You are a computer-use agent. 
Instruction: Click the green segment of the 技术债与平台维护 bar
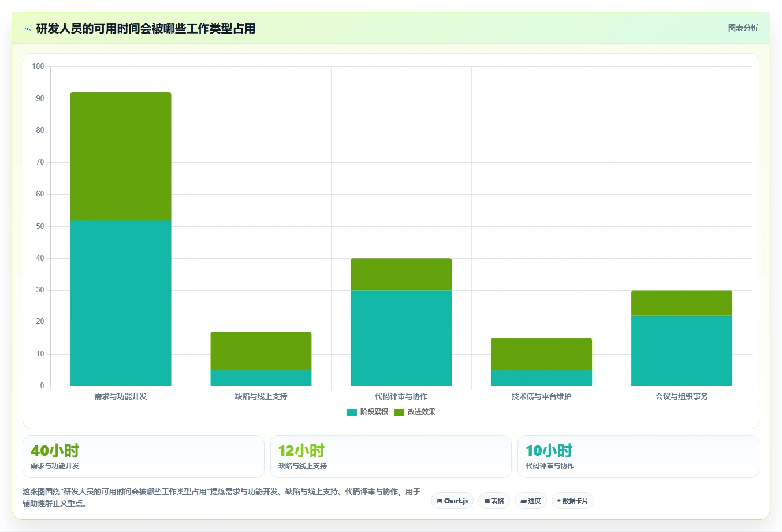click(542, 354)
